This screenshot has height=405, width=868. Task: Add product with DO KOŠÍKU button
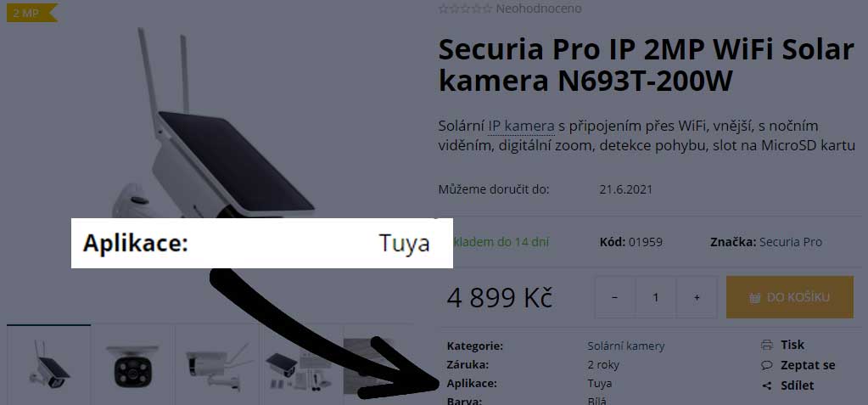789,297
